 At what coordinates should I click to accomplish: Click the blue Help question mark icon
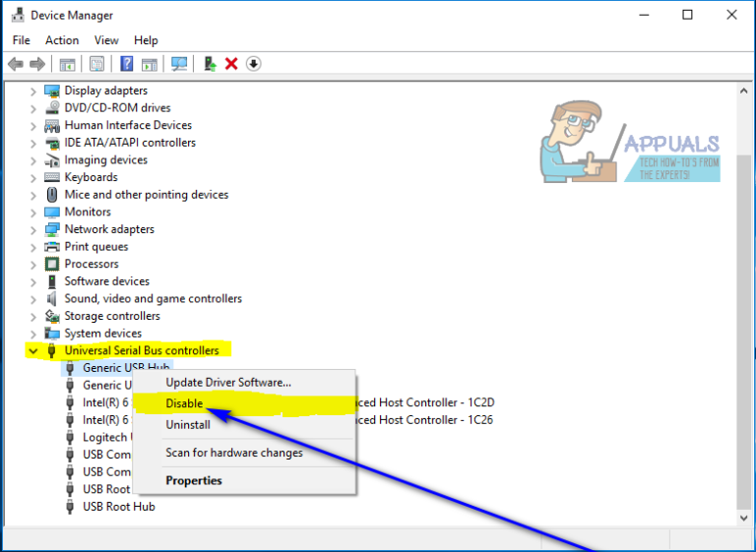click(x=126, y=64)
